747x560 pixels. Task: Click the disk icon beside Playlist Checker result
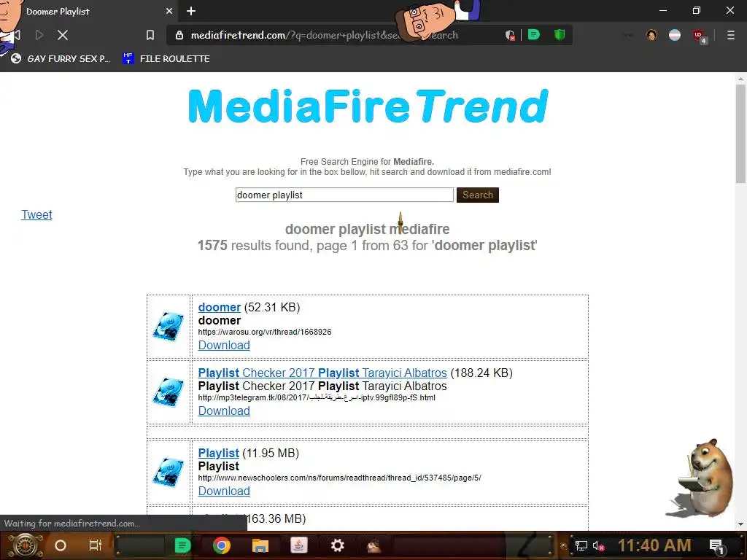[x=169, y=392]
